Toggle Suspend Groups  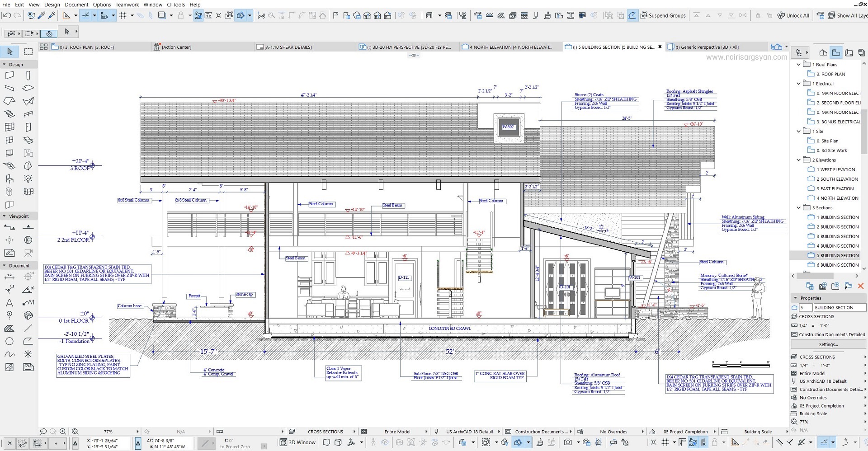pos(663,15)
